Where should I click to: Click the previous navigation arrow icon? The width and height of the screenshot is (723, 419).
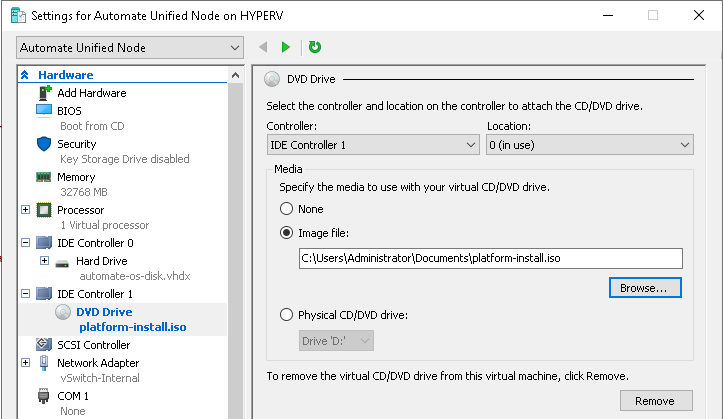pos(263,47)
